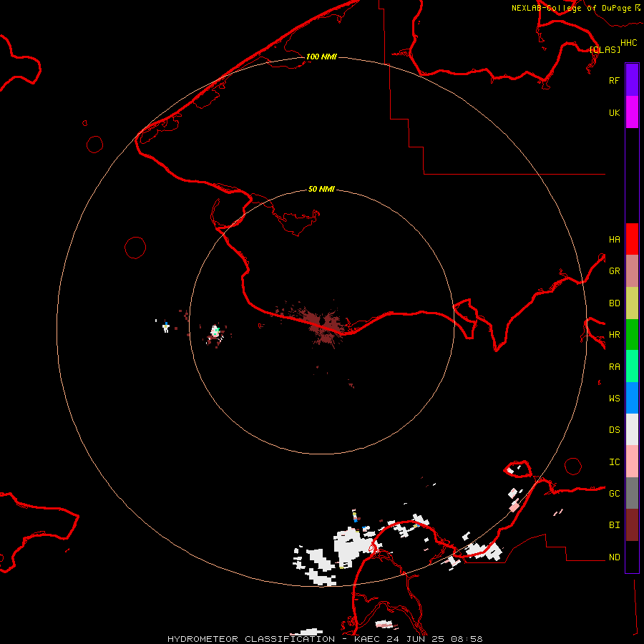Click the Hydrometeor Classification title text
Image resolution: width=644 pixels, height=644 pixels.
tap(325, 639)
